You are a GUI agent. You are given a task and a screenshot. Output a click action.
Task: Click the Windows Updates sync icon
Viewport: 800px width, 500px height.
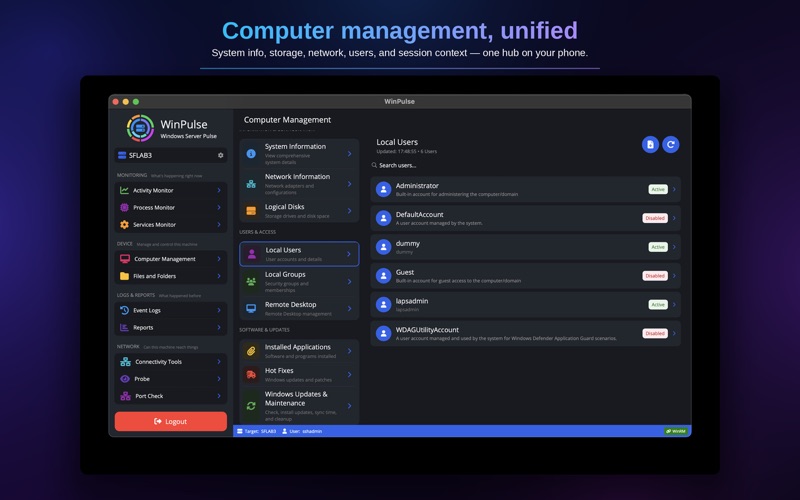251,406
